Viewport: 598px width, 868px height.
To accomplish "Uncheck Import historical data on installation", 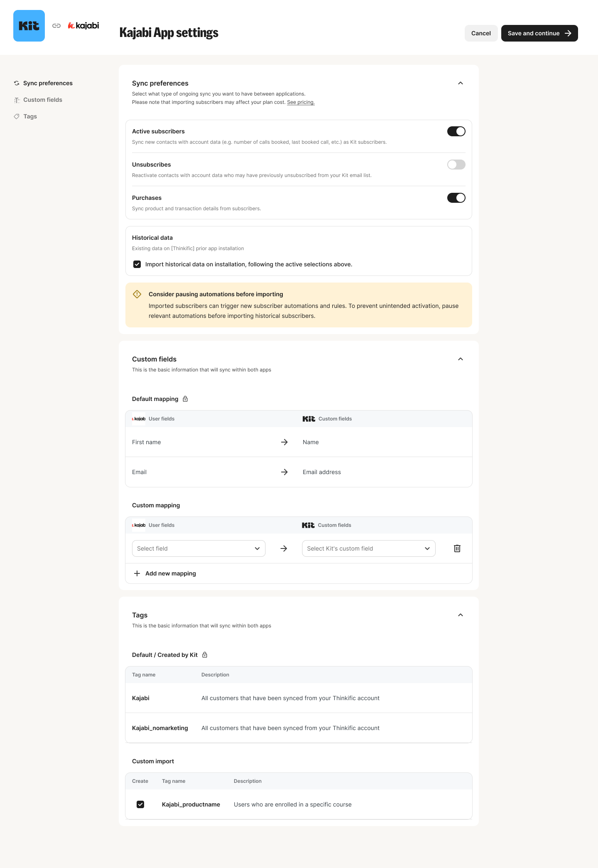I will [x=137, y=264].
